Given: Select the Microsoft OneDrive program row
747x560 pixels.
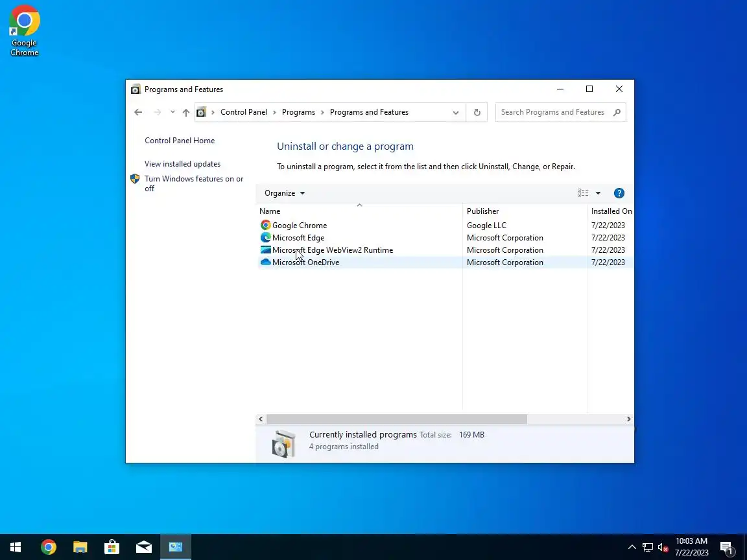Looking at the screenshot, I should 445,262.
